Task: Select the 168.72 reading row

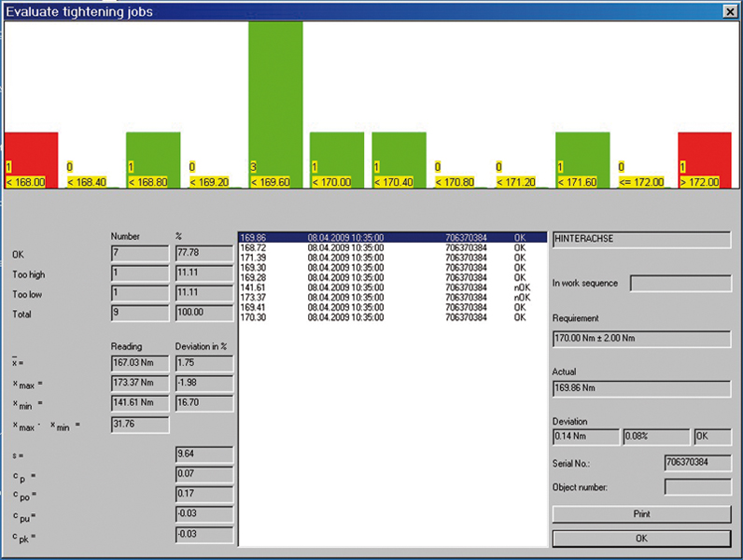Action: point(392,247)
